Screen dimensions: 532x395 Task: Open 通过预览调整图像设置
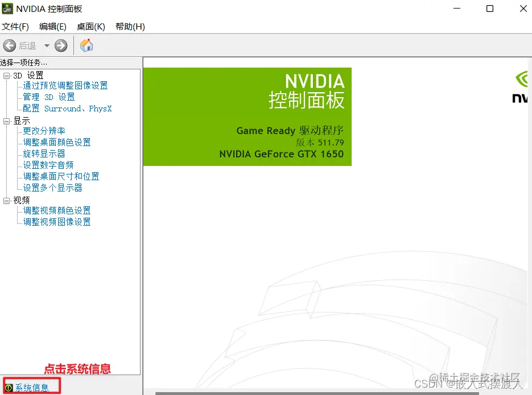pyautogui.click(x=65, y=85)
